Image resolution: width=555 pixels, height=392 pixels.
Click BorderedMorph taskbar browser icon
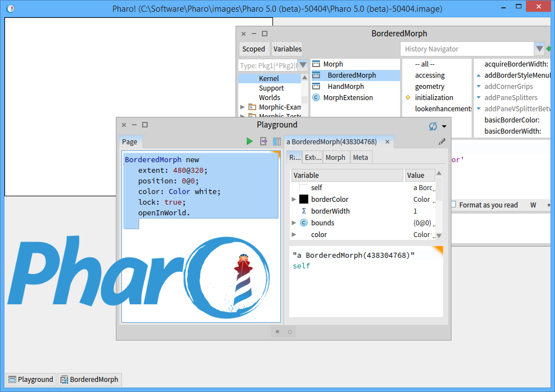pos(64,380)
